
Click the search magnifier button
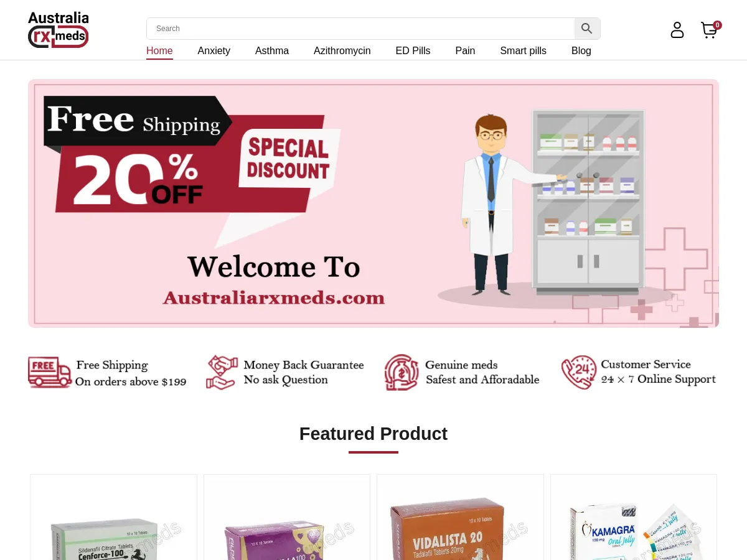(x=587, y=29)
